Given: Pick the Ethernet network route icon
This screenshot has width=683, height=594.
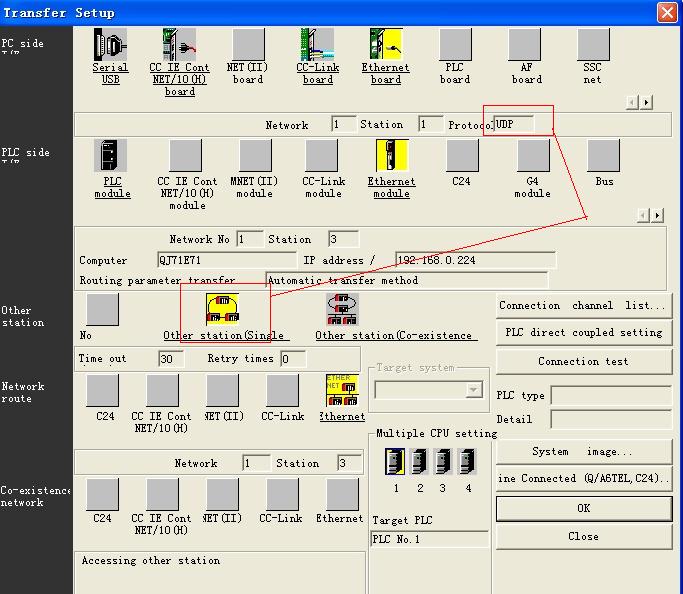Looking at the screenshot, I should (342, 391).
